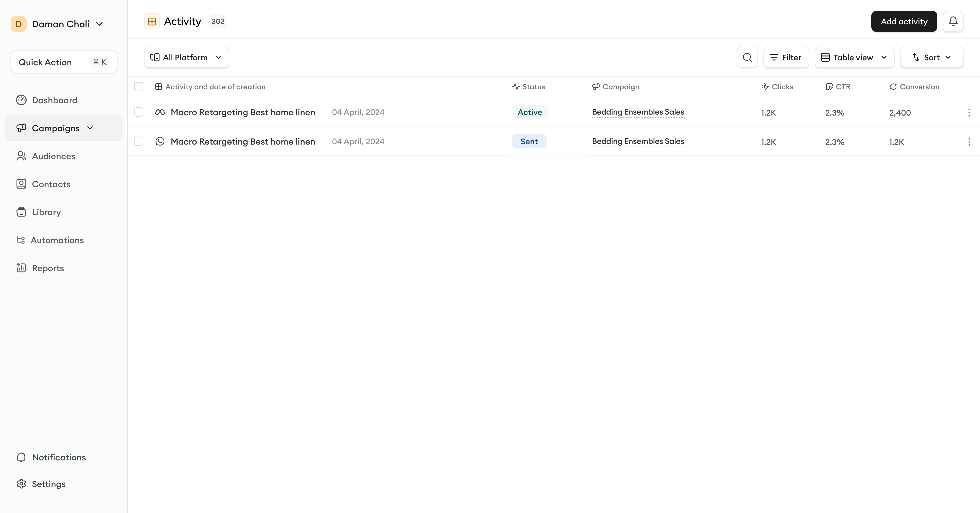Click the 1.2K conversion value in Sent row

(896, 142)
